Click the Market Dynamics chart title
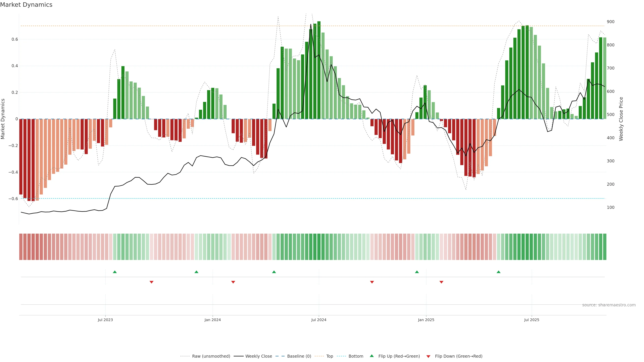The height and width of the screenshot is (362, 644). (26, 5)
